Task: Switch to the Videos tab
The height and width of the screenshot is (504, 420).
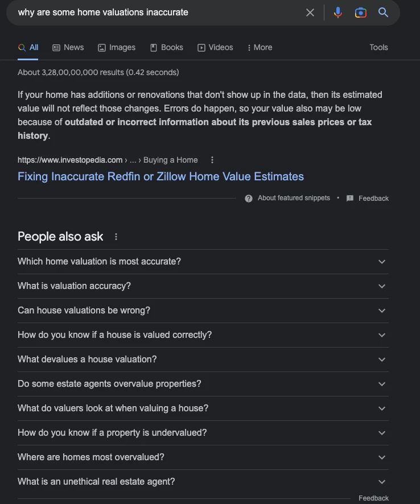Action: click(215, 48)
